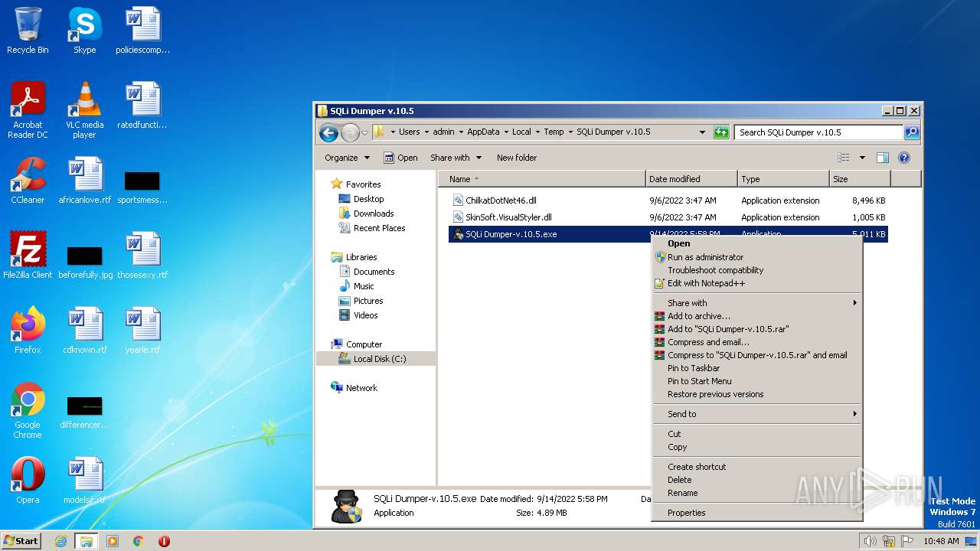The image size is (980, 551).
Task: Toggle the preview pane icon
Action: pos(882,158)
